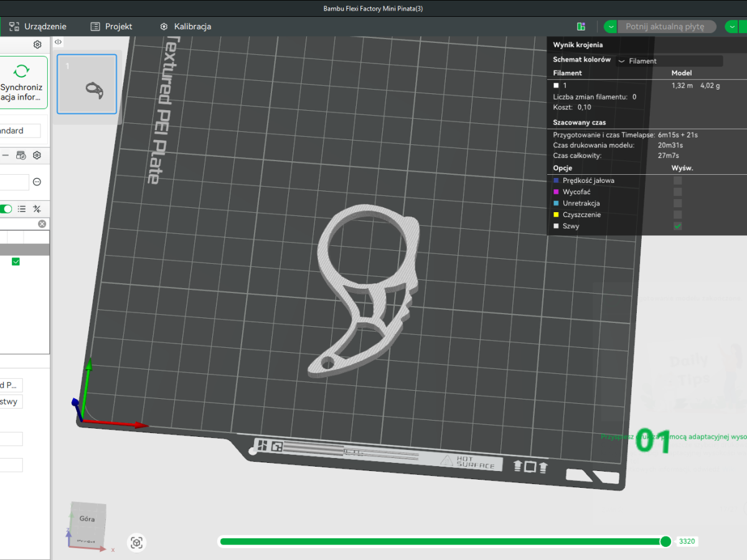Open printer settings gear icon
Viewport: 747px width, 560px height.
pos(37,45)
